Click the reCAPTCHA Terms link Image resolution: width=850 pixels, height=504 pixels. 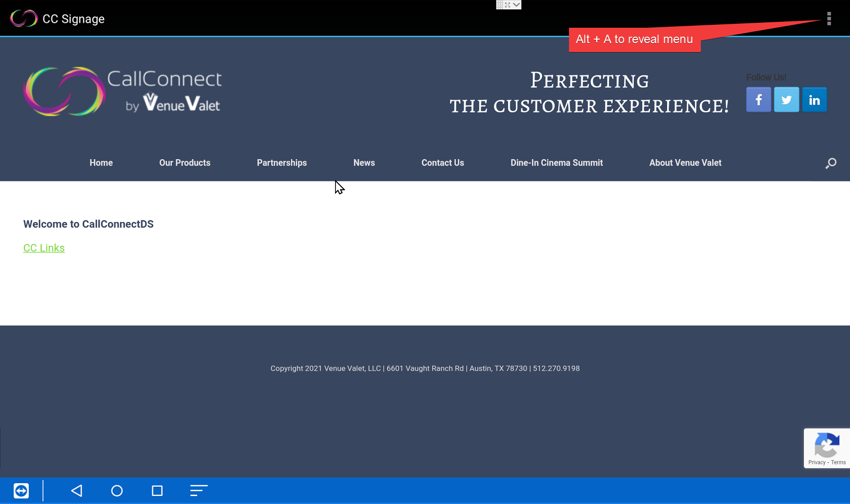[839, 462]
